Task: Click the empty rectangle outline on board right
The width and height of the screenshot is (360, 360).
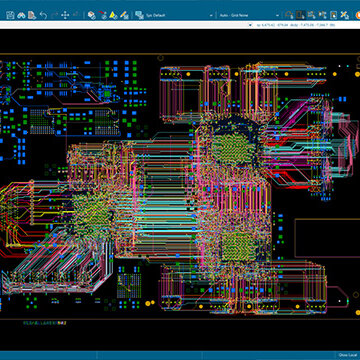Action: coord(327,238)
